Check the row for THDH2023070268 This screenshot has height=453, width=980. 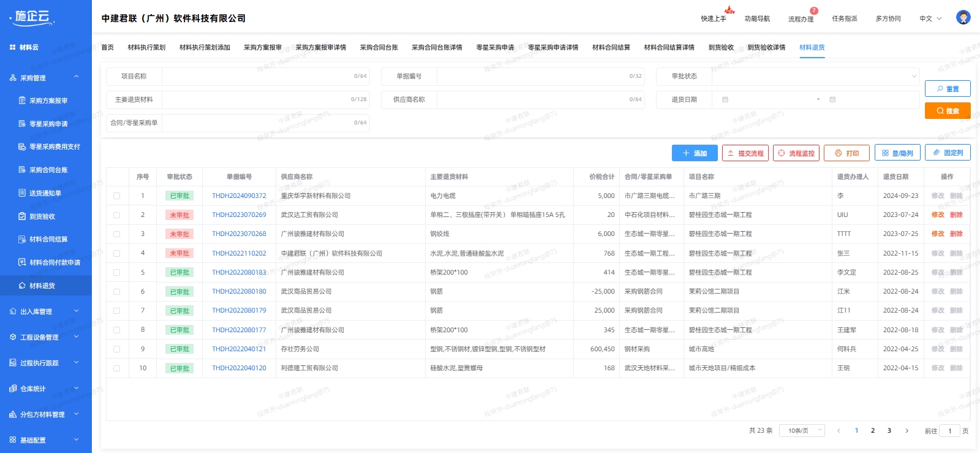(x=116, y=234)
